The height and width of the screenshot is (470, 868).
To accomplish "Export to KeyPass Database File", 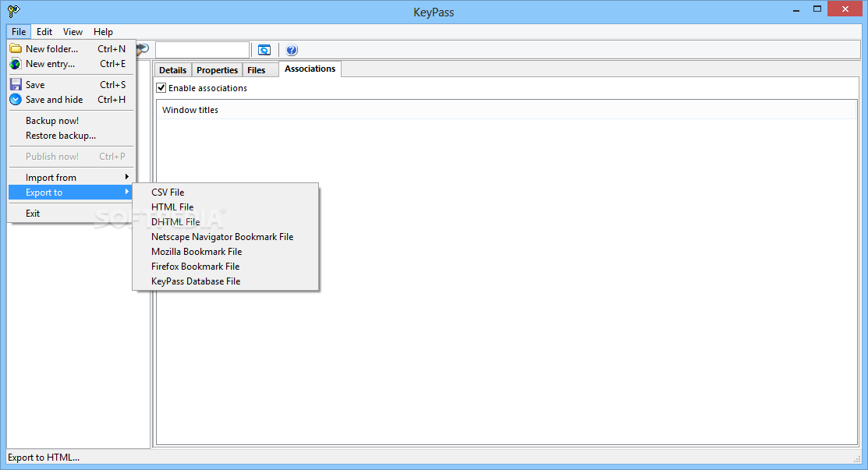I will pyautogui.click(x=226, y=281).
